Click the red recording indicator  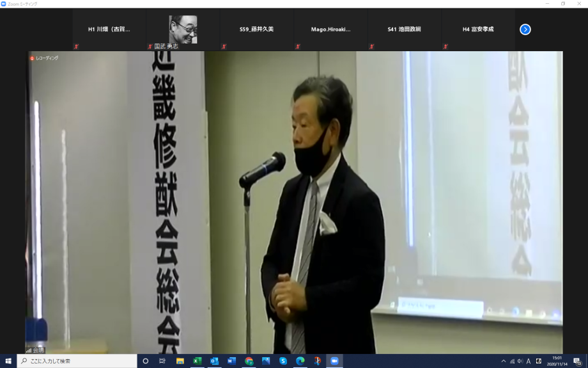tap(32, 58)
